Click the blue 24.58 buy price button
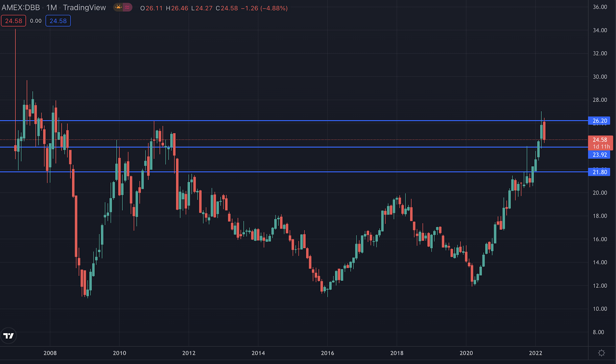616x364 pixels. (x=58, y=21)
